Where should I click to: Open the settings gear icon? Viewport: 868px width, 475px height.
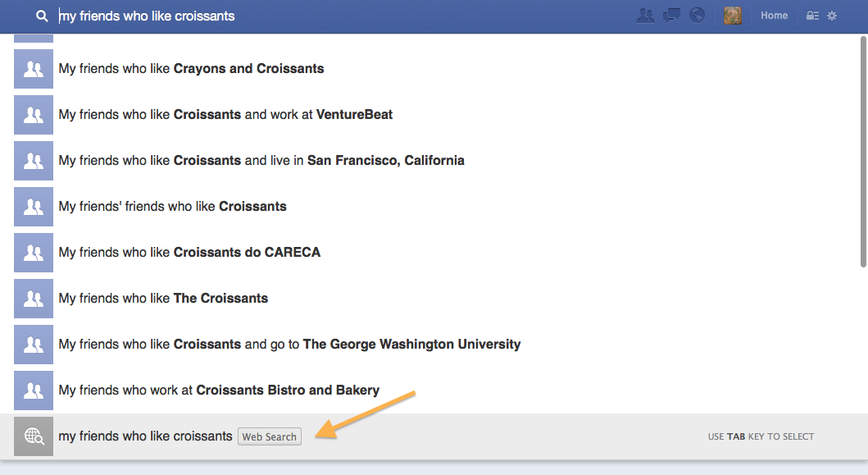coord(831,16)
